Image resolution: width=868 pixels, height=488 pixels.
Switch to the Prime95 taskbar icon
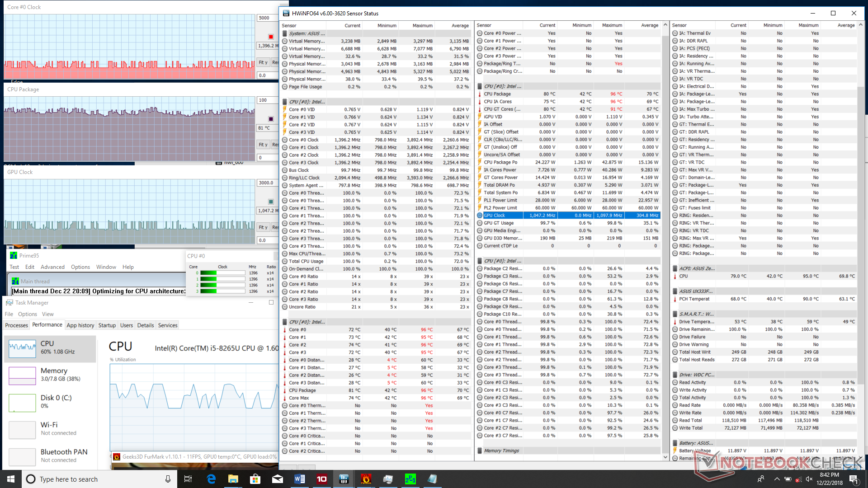click(x=410, y=479)
